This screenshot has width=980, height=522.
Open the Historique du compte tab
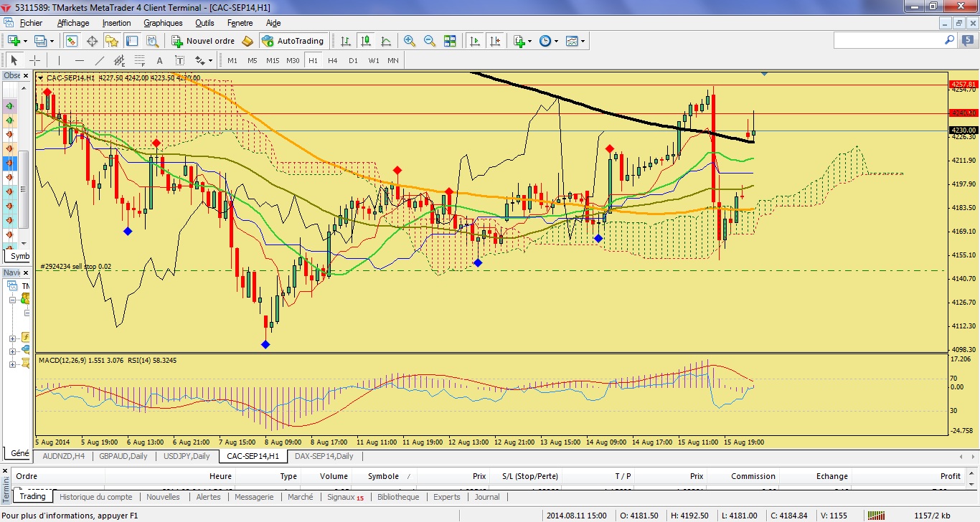coord(96,497)
